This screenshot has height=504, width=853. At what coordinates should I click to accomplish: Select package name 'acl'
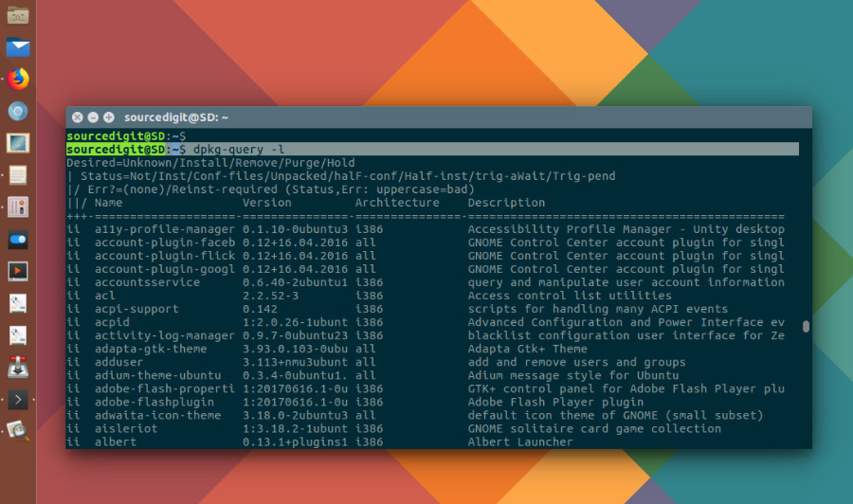click(105, 296)
